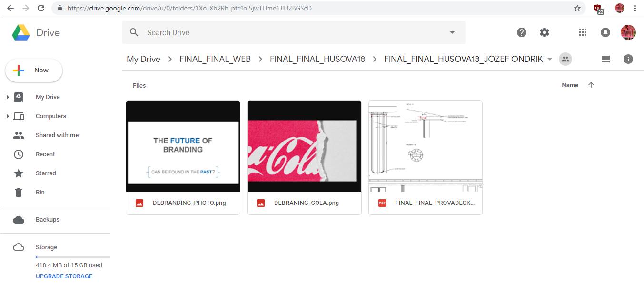The image size is (644, 305).
Task: Open the Backups section
Action: 48,220
